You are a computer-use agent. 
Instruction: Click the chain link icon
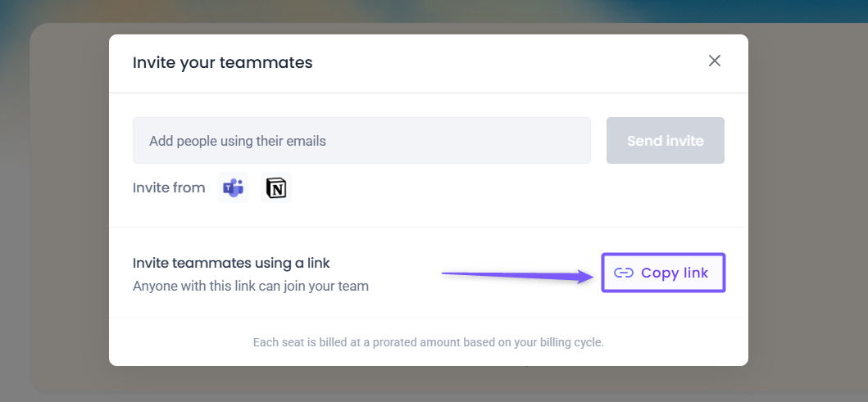click(624, 273)
